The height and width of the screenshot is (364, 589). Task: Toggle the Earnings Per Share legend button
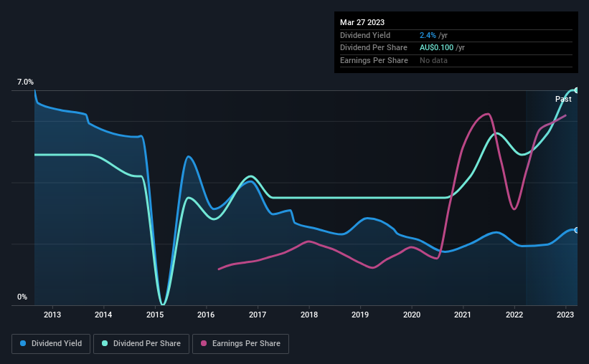click(241, 344)
